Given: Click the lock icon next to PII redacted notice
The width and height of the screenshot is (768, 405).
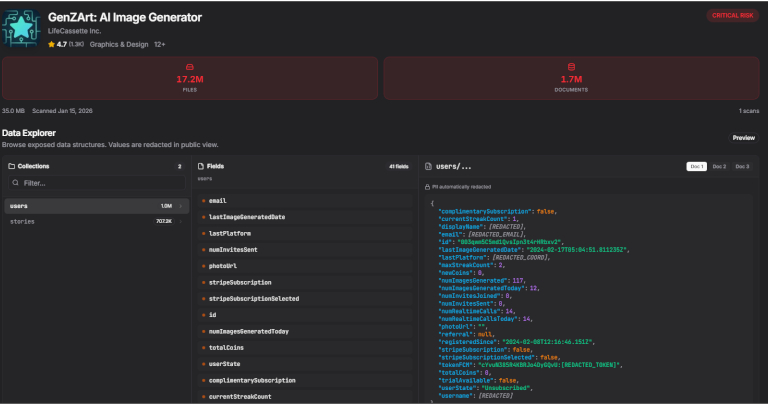Looking at the screenshot, I should pyautogui.click(x=427, y=187).
